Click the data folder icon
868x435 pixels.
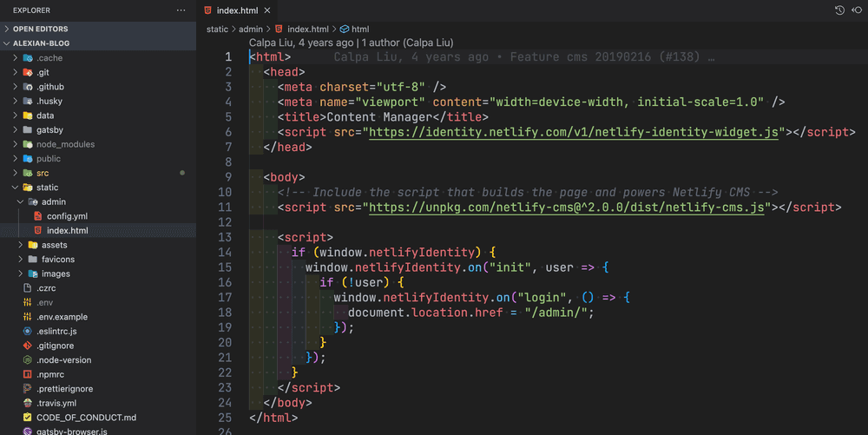tap(28, 115)
